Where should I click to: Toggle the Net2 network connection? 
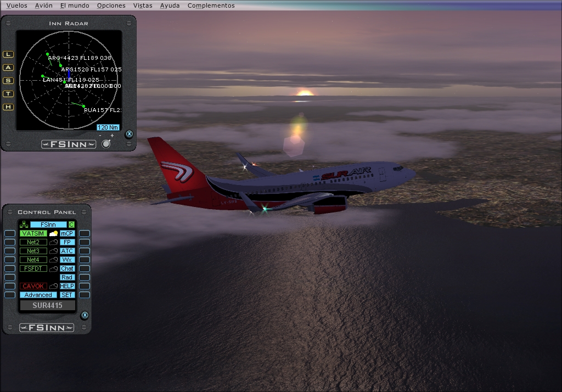33,242
